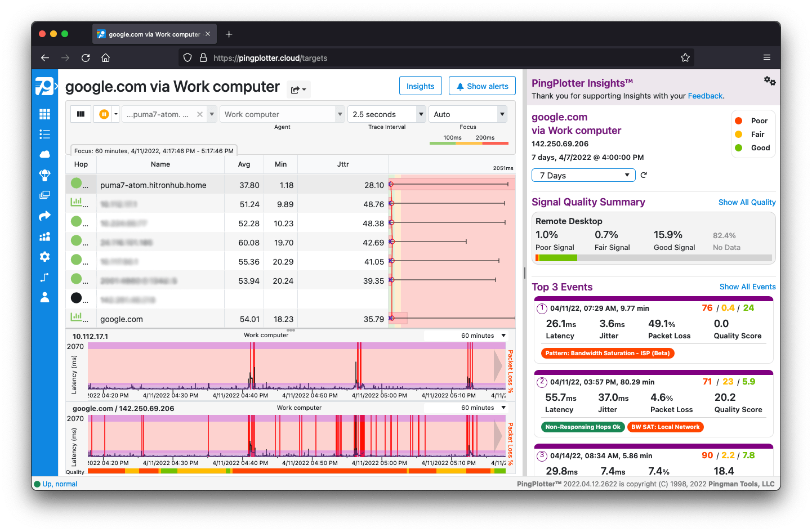Screen dimensions: 812x532
Task: Pause tracing with the orange pause button
Action: 105,114
